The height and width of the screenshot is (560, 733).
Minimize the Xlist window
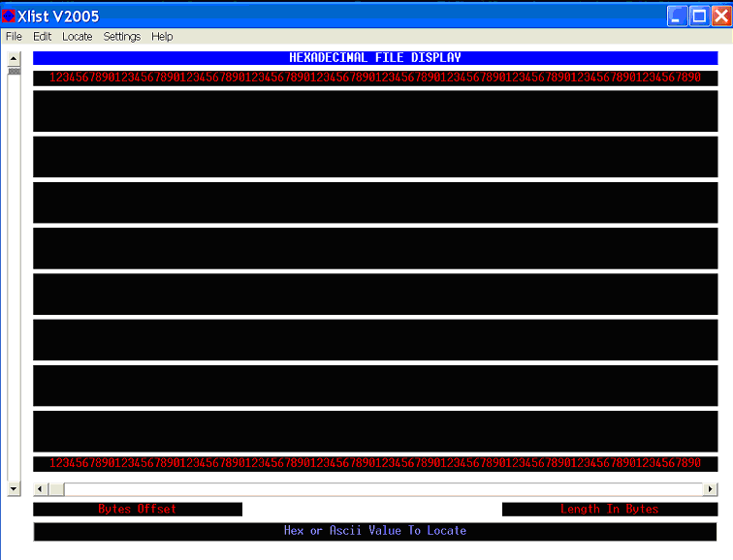(x=677, y=16)
